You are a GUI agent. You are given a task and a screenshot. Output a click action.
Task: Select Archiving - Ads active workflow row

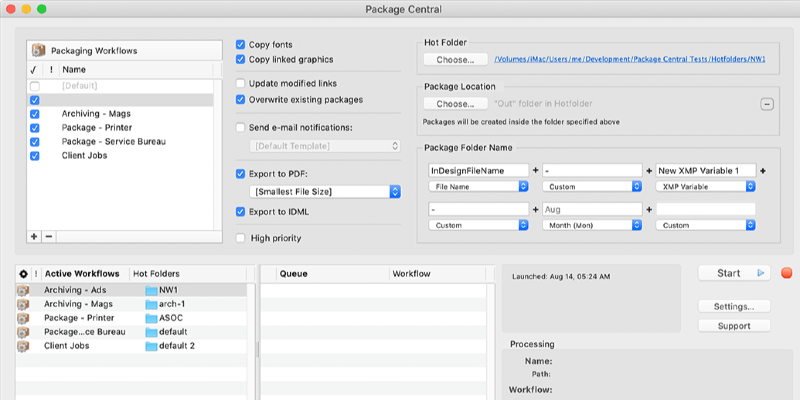tap(132, 290)
